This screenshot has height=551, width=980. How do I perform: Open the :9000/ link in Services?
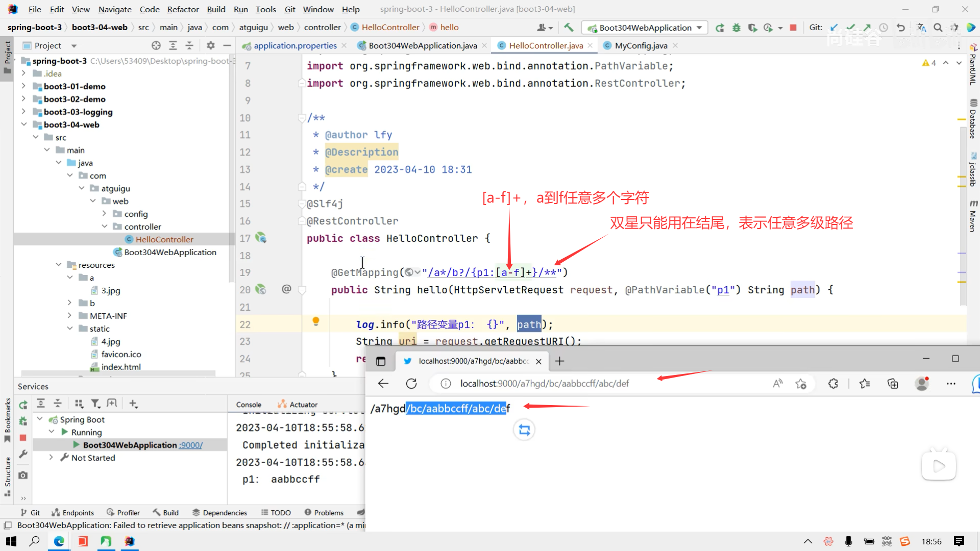pyautogui.click(x=191, y=445)
